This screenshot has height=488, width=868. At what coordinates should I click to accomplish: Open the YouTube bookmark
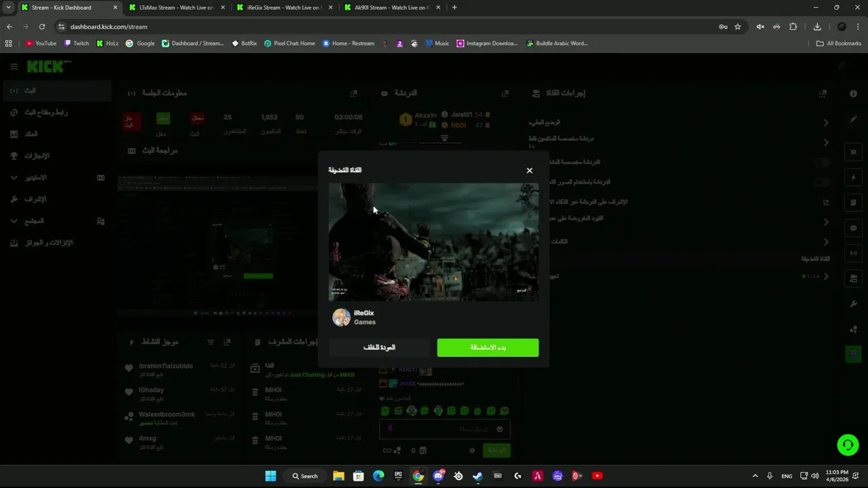(41, 43)
